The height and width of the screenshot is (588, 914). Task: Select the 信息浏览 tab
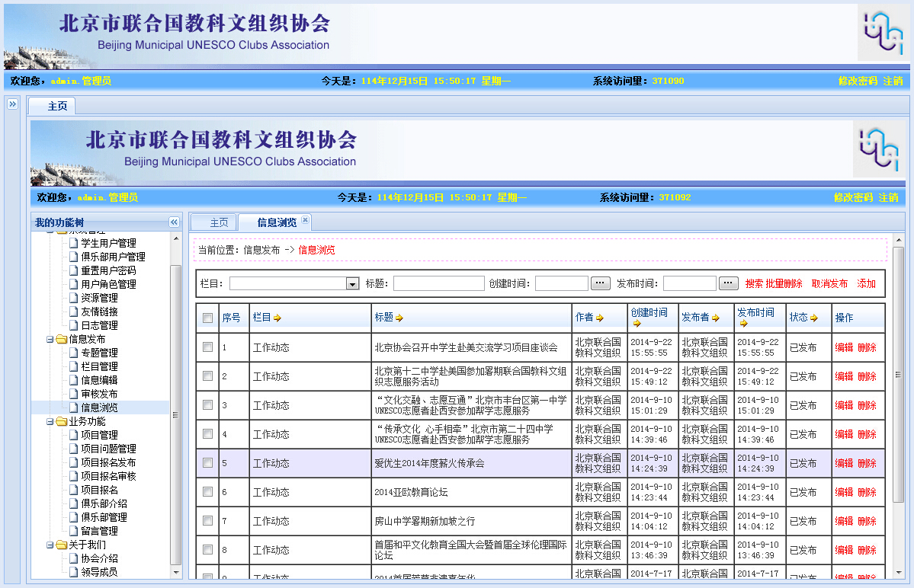277,222
